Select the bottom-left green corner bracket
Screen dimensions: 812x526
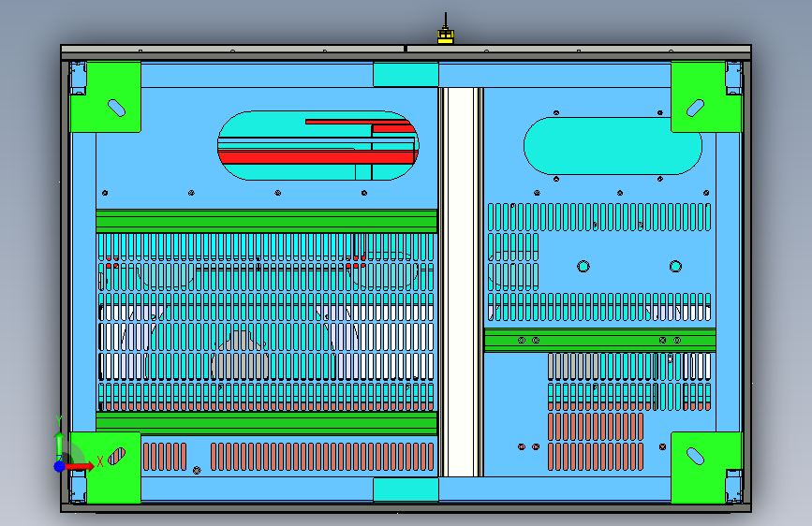coord(106,467)
